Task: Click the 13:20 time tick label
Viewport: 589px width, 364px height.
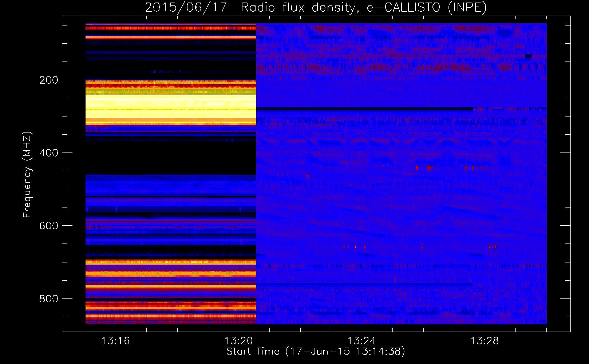Action: 238,341
